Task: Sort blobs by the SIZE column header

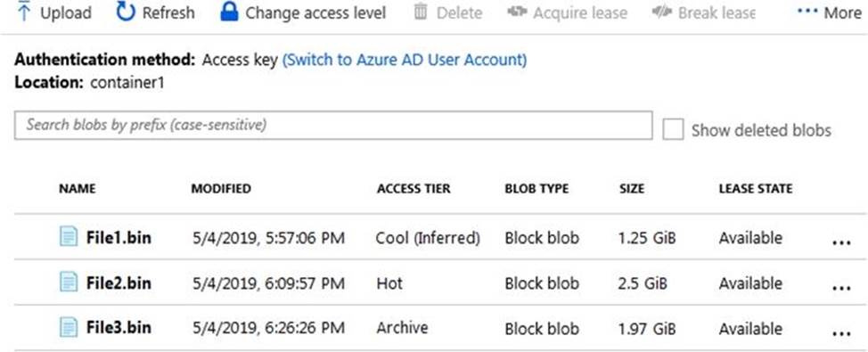Action: (632, 189)
